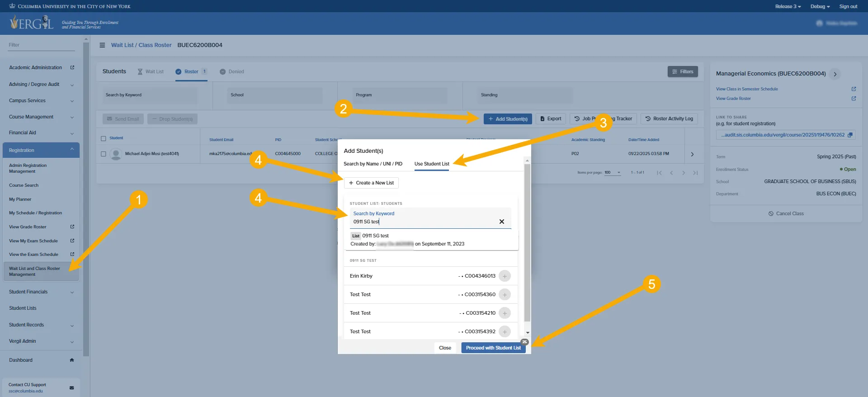868x397 pixels.
Task: Clear the student list keyword search with X
Action: tap(501, 222)
